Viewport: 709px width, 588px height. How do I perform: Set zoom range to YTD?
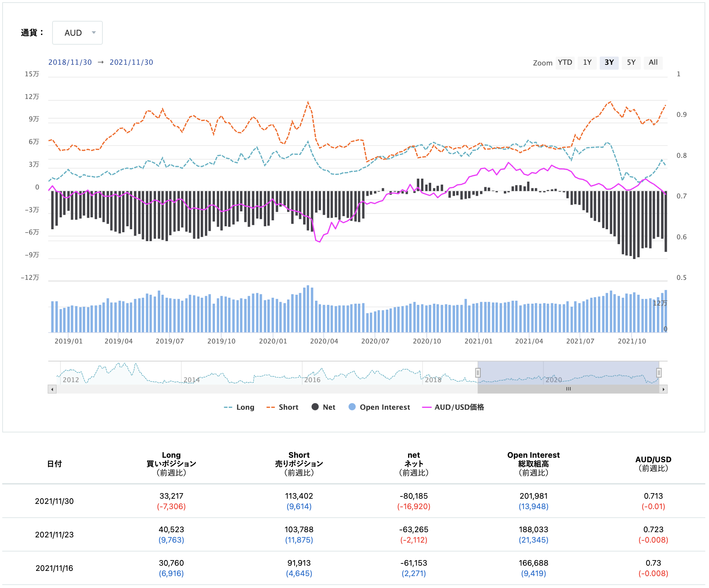[x=565, y=63]
